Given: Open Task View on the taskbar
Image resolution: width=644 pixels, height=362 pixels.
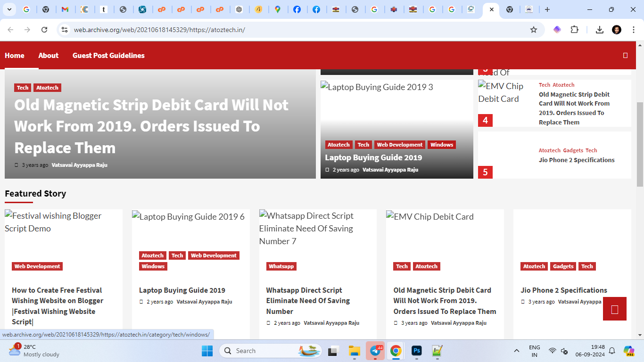Looking at the screenshot, I should point(334,351).
